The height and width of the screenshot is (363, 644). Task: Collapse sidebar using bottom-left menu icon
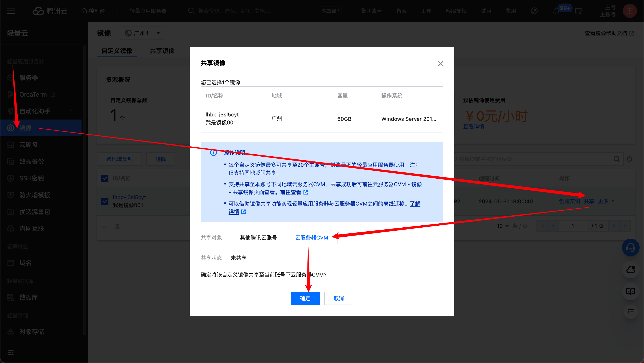coord(11,352)
